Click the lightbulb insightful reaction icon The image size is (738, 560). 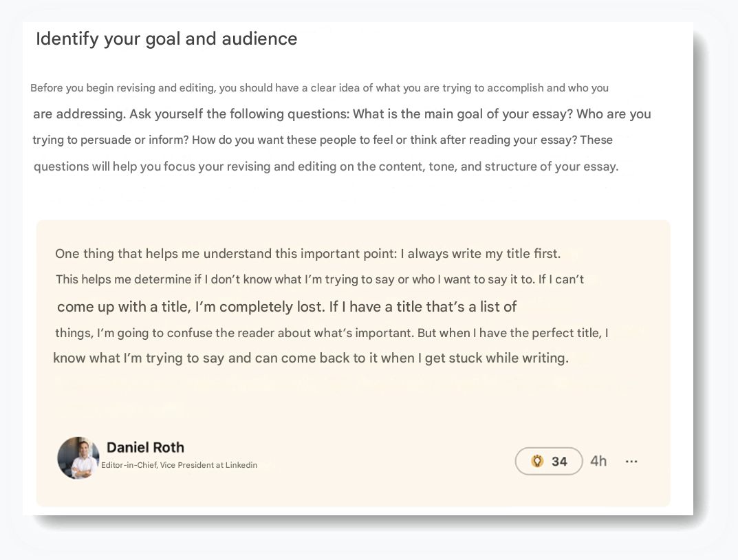pyautogui.click(x=538, y=461)
